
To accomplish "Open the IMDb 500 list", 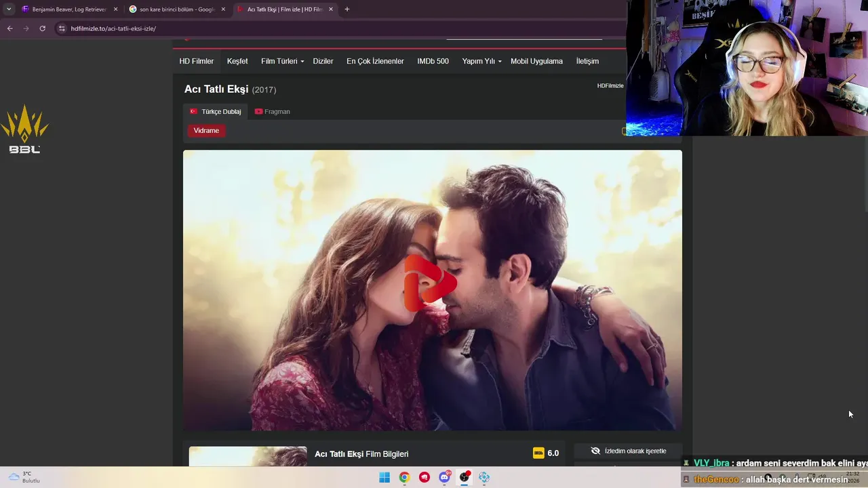I will [x=433, y=61].
